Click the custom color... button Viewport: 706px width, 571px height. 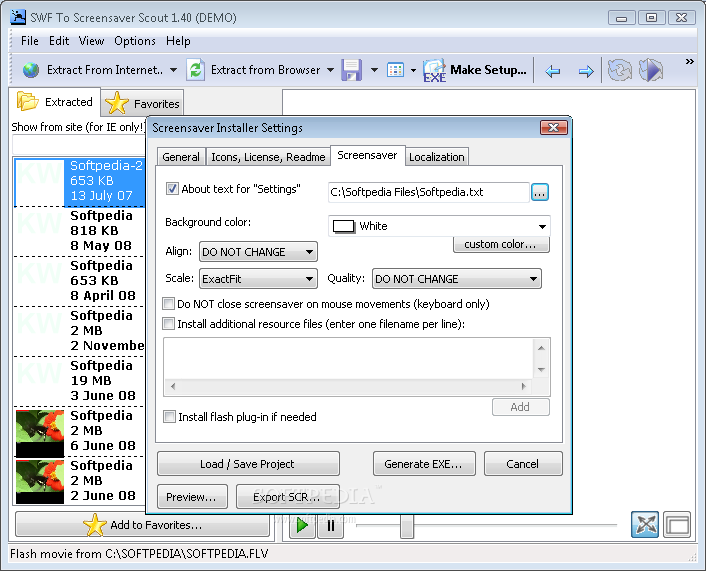pyautogui.click(x=501, y=244)
